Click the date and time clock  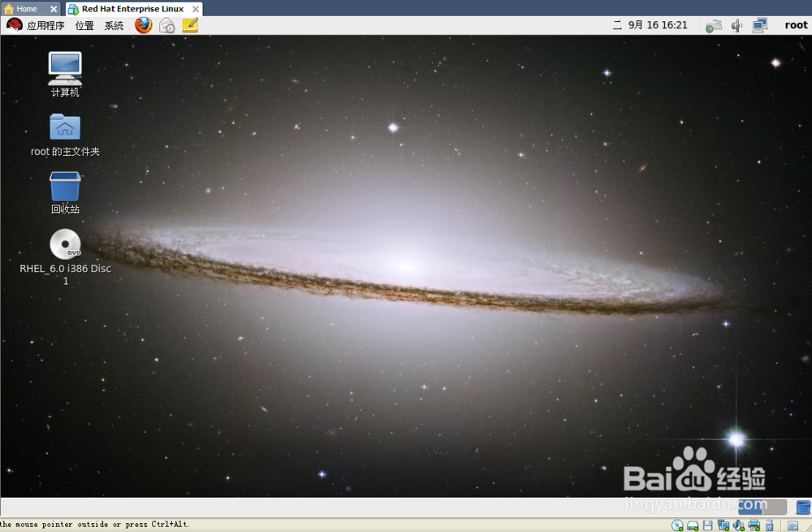650,25
